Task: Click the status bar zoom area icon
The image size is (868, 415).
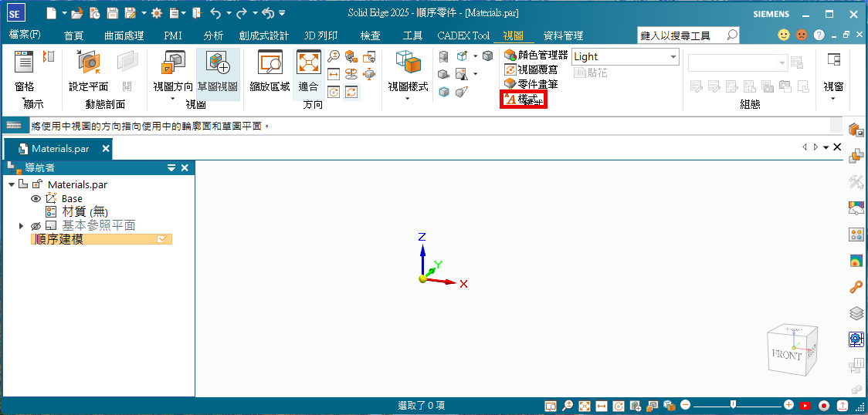Action: click(x=551, y=407)
